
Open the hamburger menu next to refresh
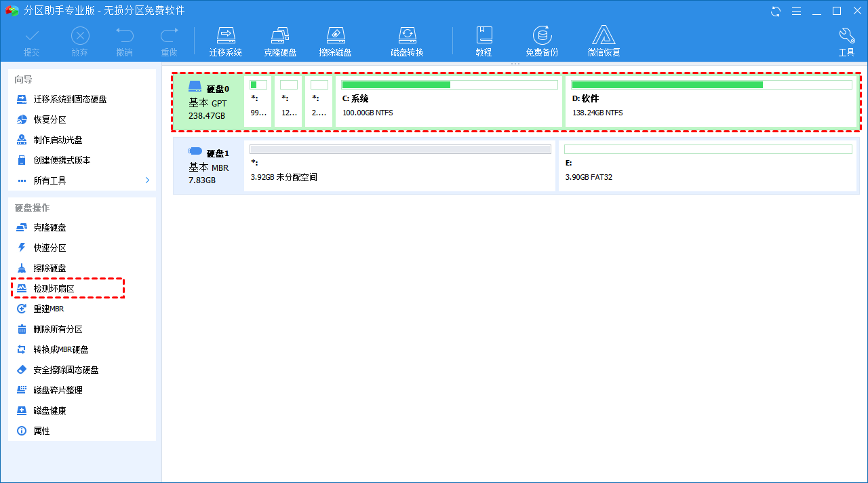797,11
